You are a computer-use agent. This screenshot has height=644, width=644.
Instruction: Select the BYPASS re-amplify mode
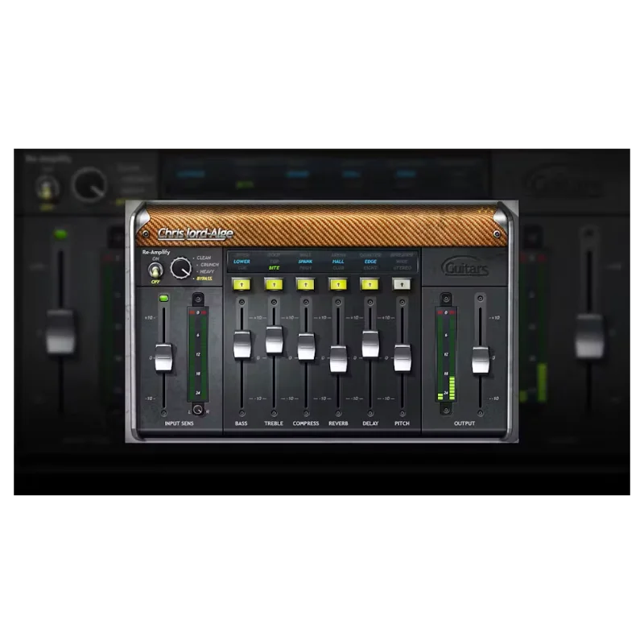pos(204,279)
